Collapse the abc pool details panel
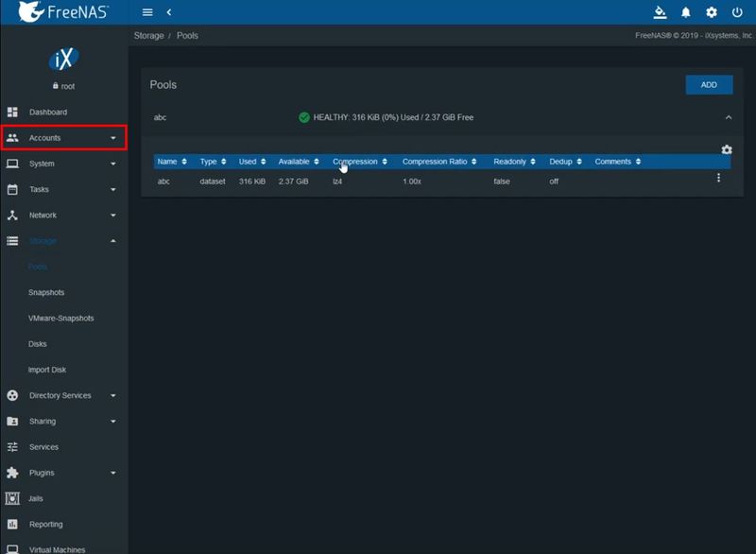Image resolution: width=756 pixels, height=554 pixels. pyautogui.click(x=728, y=117)
